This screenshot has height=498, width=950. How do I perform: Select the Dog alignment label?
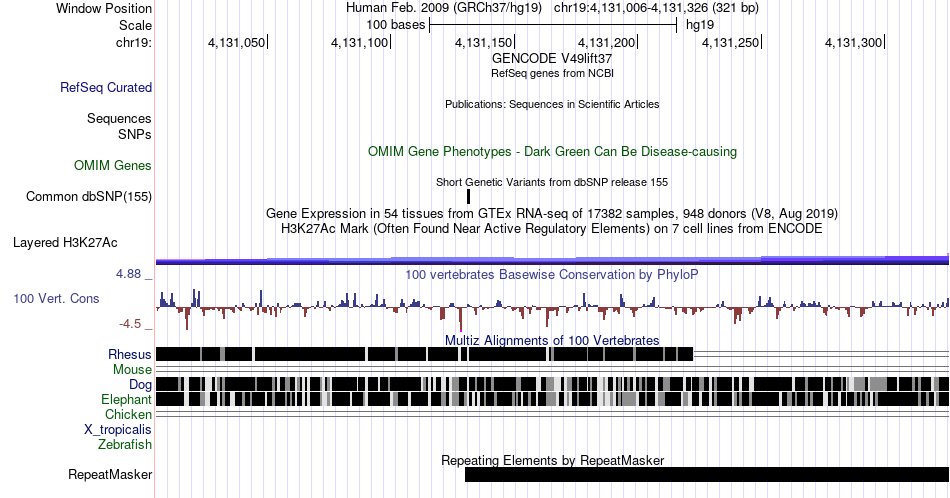140,384
